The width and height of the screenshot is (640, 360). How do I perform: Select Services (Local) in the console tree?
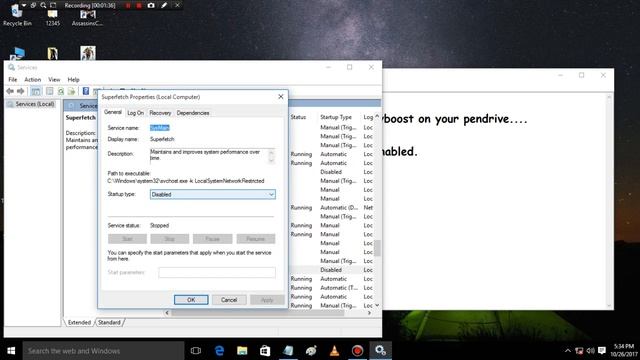(x=35, y=104)
